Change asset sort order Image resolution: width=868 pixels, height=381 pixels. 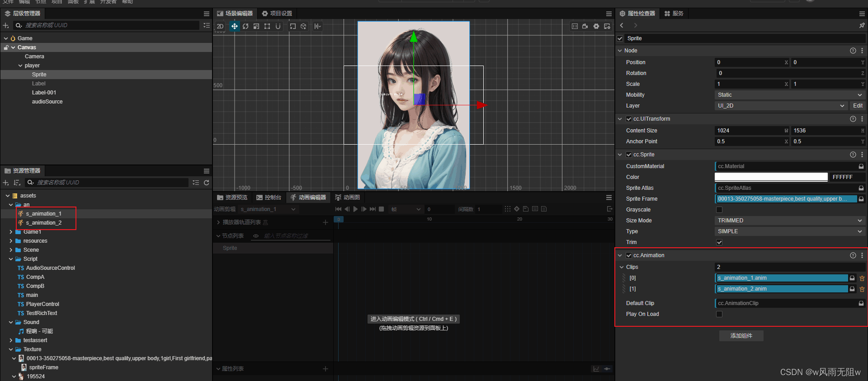(x=17, y=183)
